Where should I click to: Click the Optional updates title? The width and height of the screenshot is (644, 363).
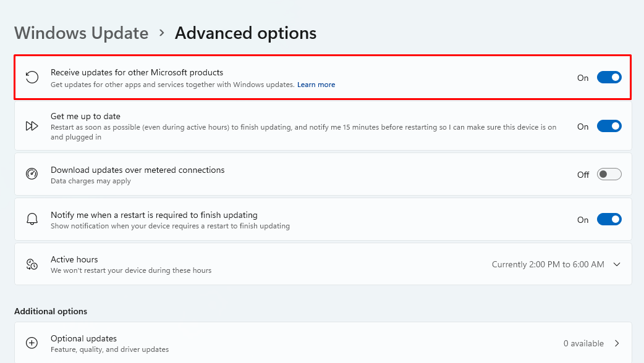point(84,338)
